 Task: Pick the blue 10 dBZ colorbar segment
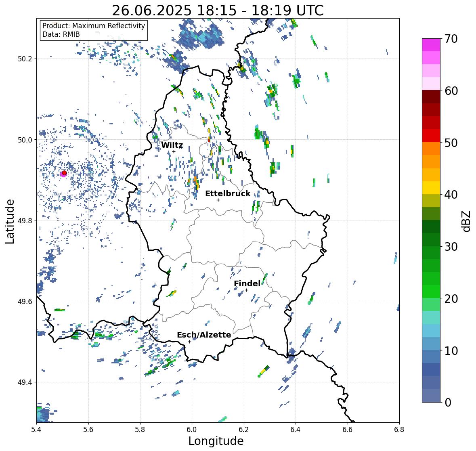[431, 343]
